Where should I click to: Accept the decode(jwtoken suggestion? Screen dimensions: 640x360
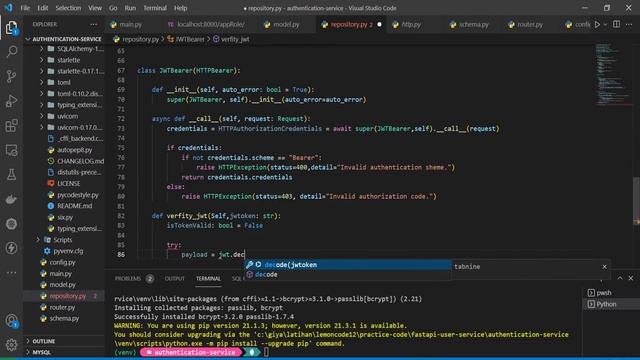tap(347, 265)
